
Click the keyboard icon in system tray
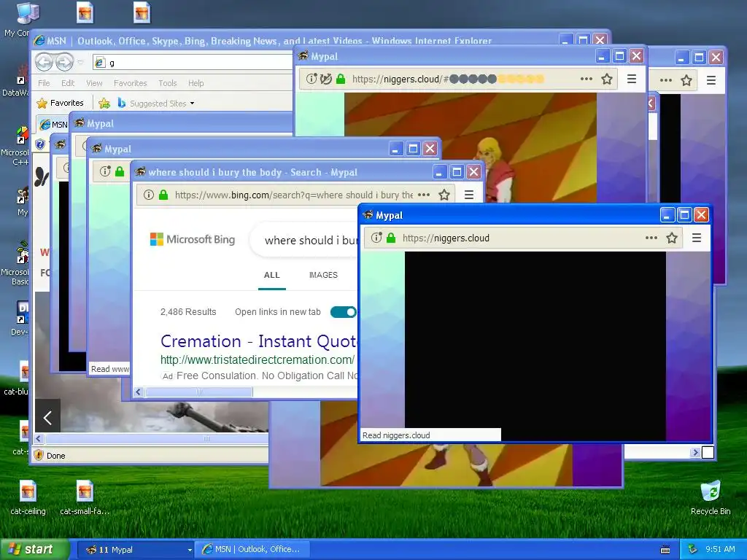(x=665, y=550)
